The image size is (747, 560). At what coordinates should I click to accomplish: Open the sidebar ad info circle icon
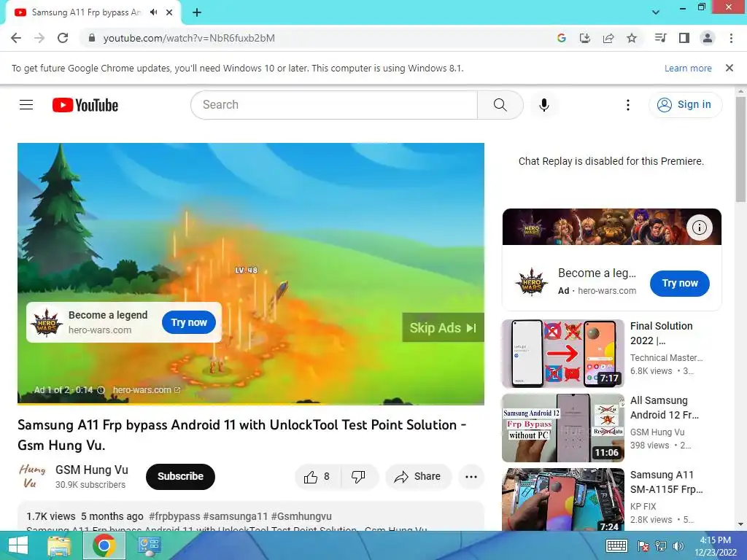coord(700,227)
